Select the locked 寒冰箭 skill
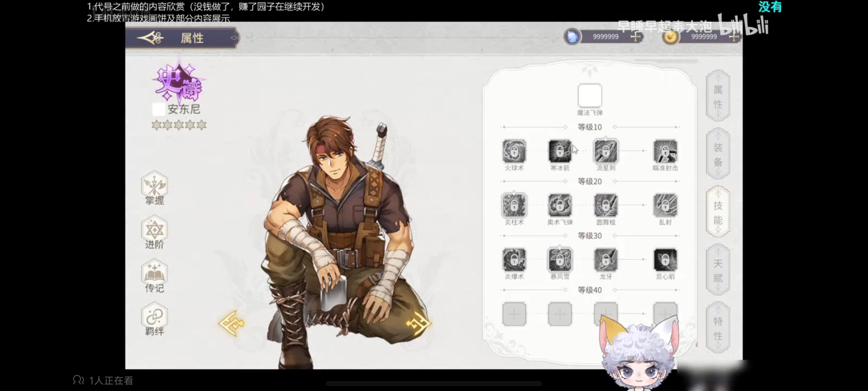The width and height of the screenshot is (868, 391). point(560,151)
